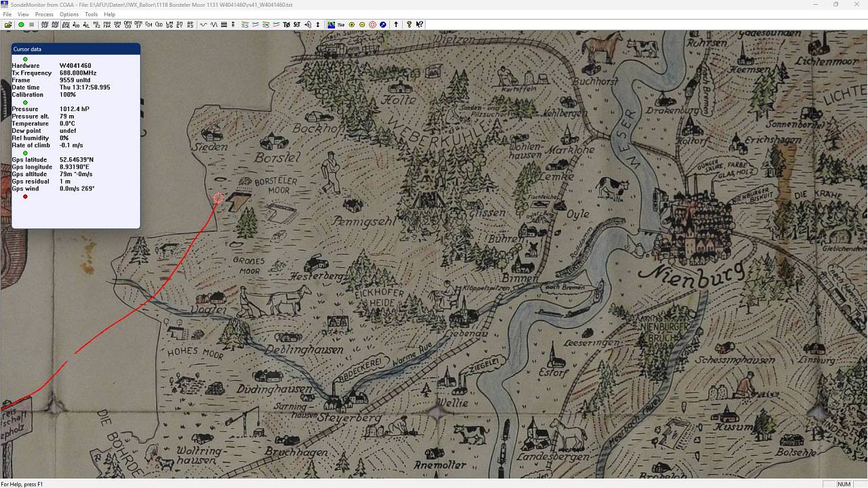Toggle the audio speaker icon
Screen dimensions: 868x488
click(308, 24)
